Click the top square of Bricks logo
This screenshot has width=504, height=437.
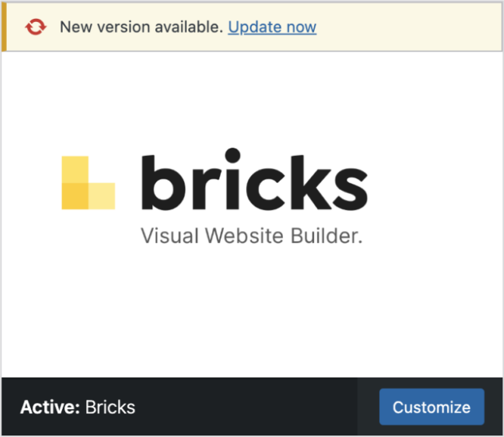75,168
